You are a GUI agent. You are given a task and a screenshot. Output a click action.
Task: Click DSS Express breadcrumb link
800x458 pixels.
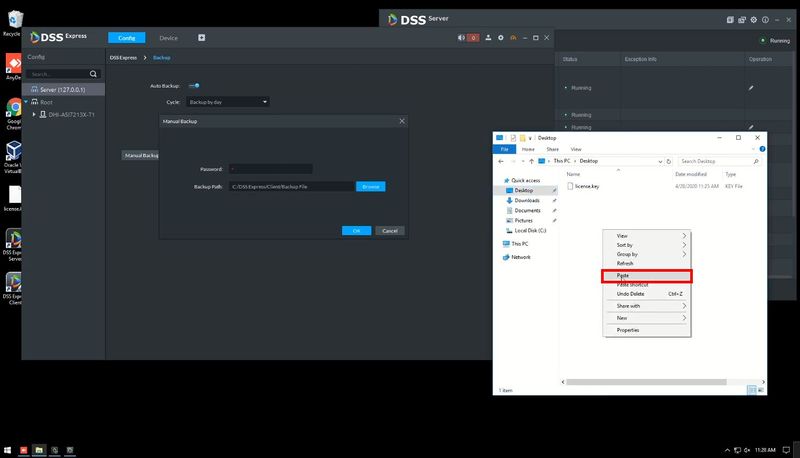tap(123, 58)
